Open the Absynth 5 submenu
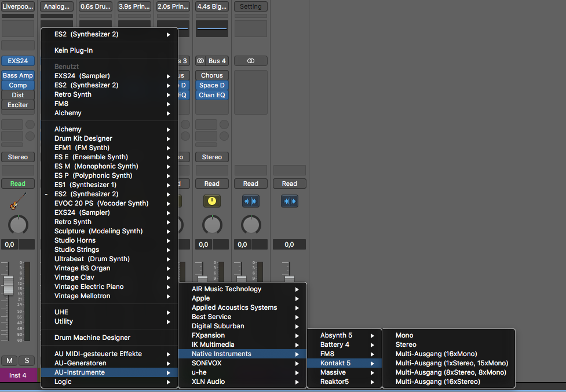 (x=344, y=335)
